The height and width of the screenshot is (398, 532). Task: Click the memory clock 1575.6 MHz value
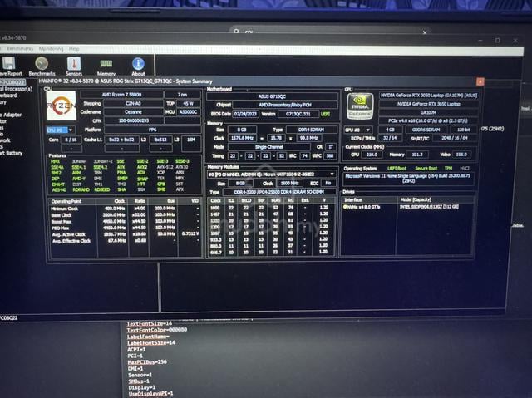tap(243, 138)
